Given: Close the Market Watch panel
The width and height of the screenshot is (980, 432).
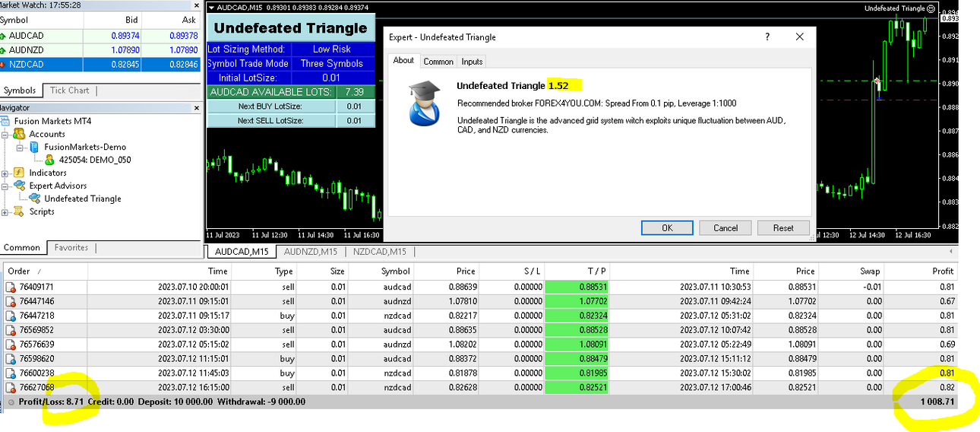Looking at the screenshot, I should (196, 5).
